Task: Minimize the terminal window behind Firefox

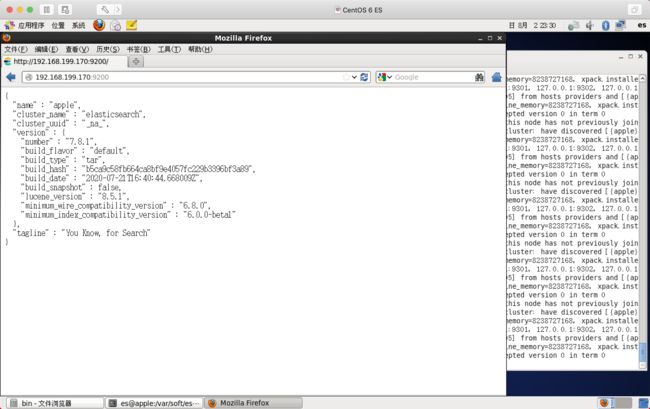Action: (x=621, y=57)
